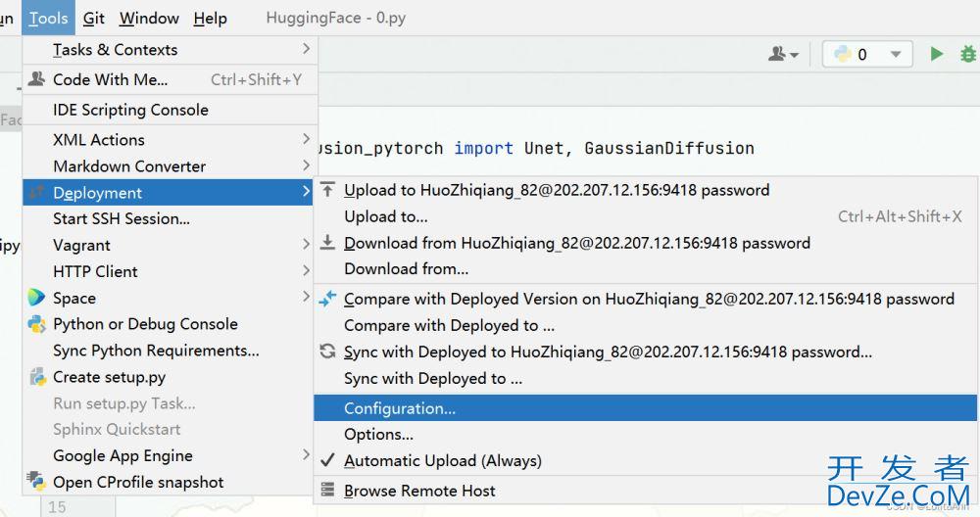Expand the Tasks & Contexts submenu arrow

coord(306,49)
